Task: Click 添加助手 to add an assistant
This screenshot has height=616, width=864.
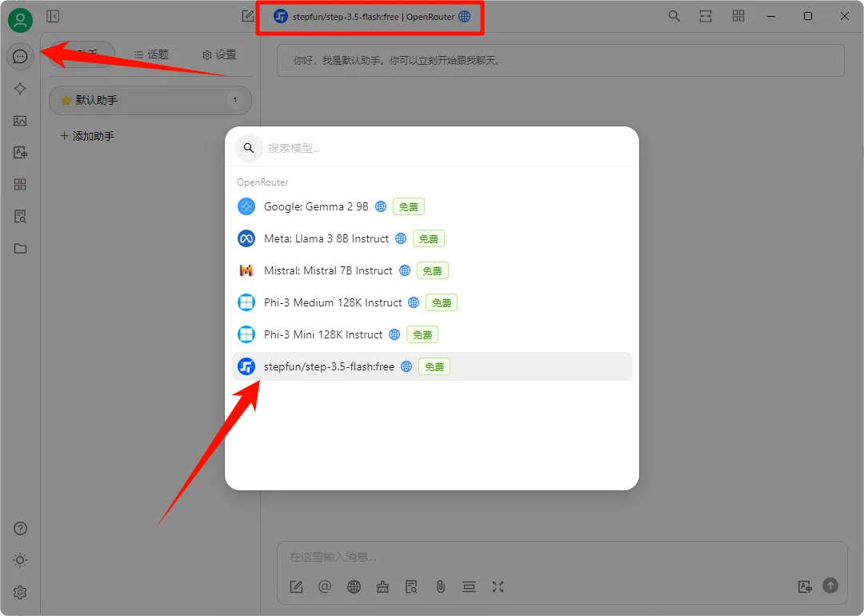Action: click(88, 136)
